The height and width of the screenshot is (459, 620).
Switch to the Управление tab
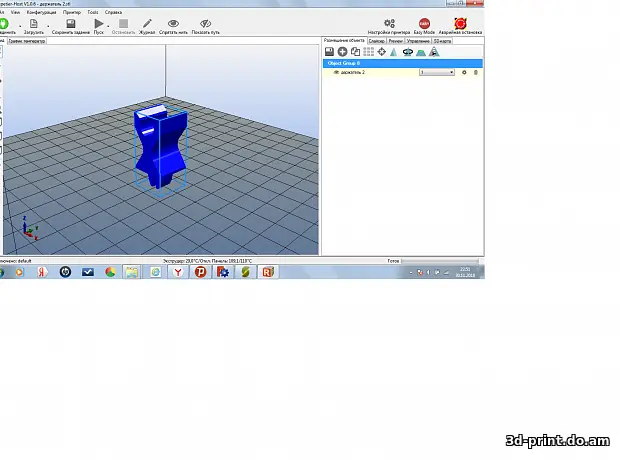tap(418, 41)
